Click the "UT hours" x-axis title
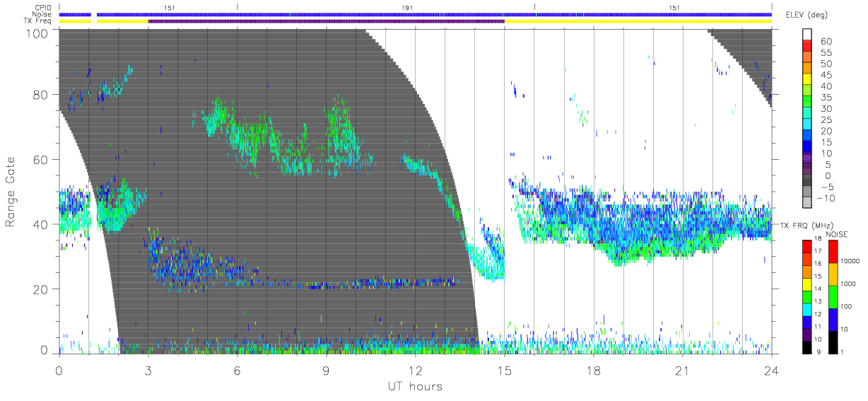Screen dimensions: 868x401 coord(415,387)
